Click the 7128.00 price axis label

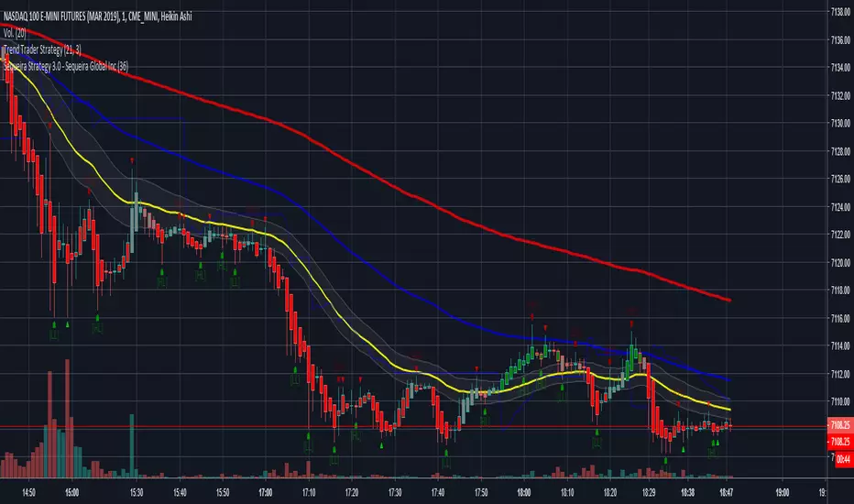pos(840,151)
